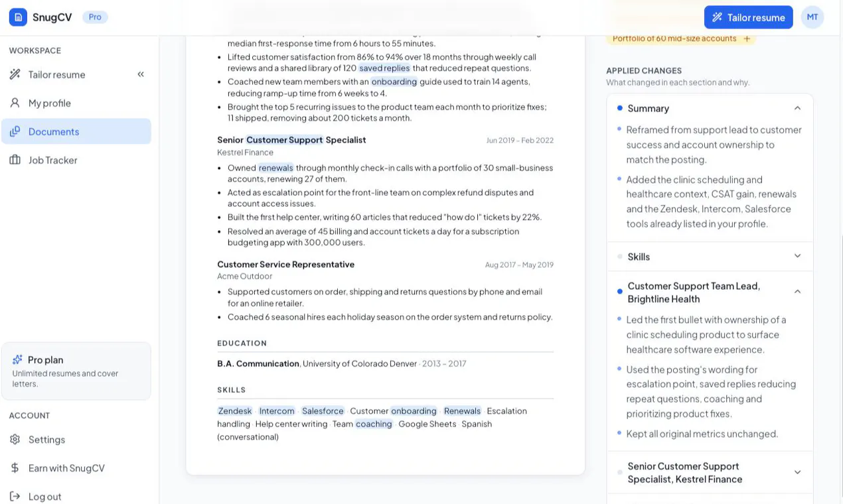This screenshot has height=504, width=843.
Task: Click the My profile person icon
Action: [15, 103]
